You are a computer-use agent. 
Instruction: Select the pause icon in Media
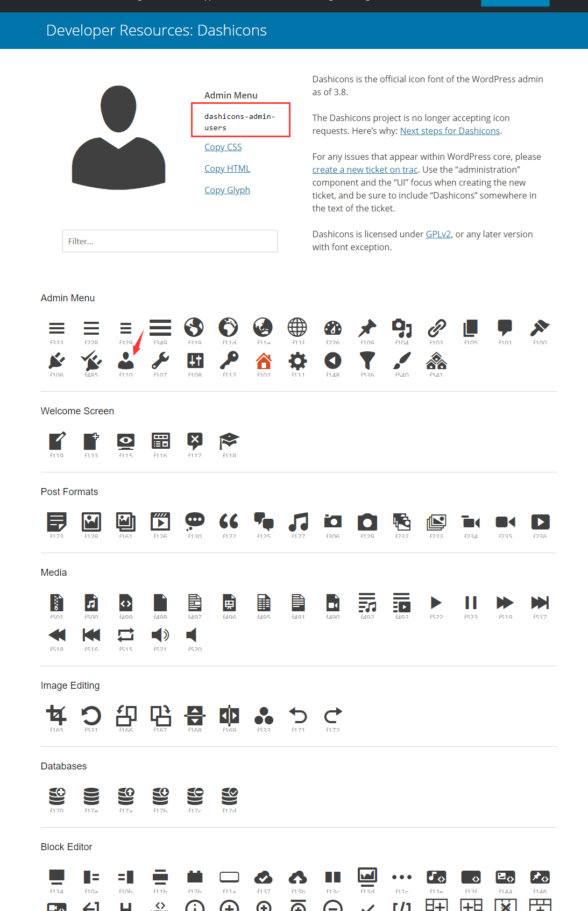pos(471,602)
